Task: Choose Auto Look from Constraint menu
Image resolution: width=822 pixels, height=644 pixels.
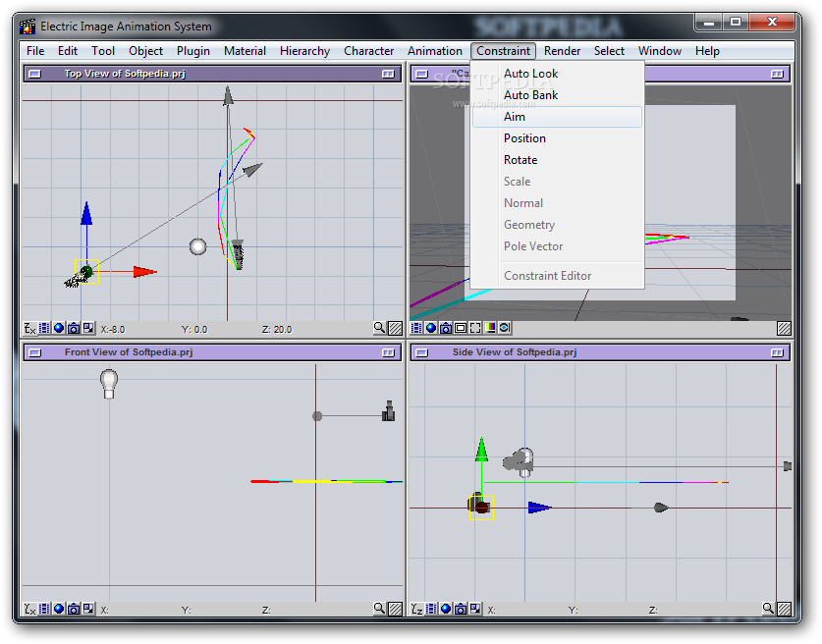Action: click(557, 74)
